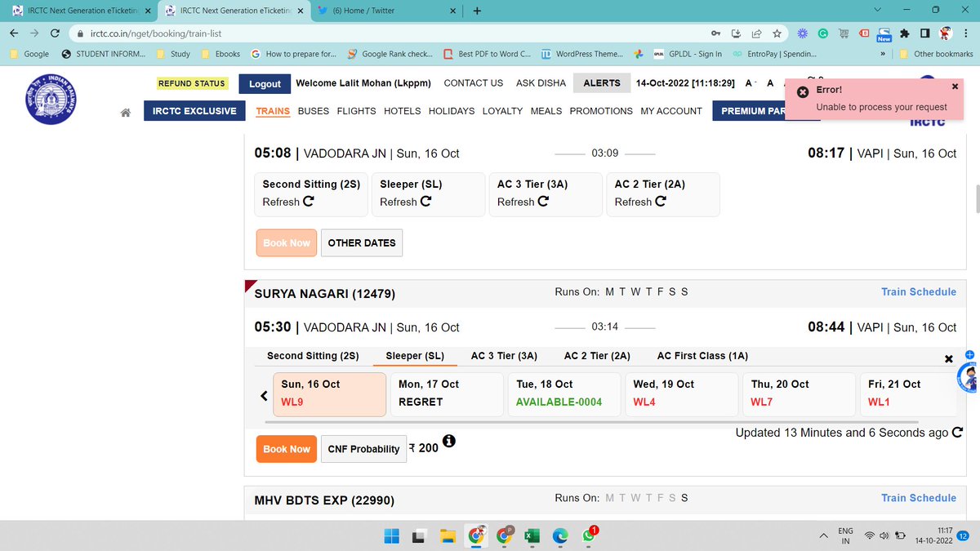The width and height of the screenshot is (980, 551).
Task: Click REFUND STATUS
Action: coord(192,83)
